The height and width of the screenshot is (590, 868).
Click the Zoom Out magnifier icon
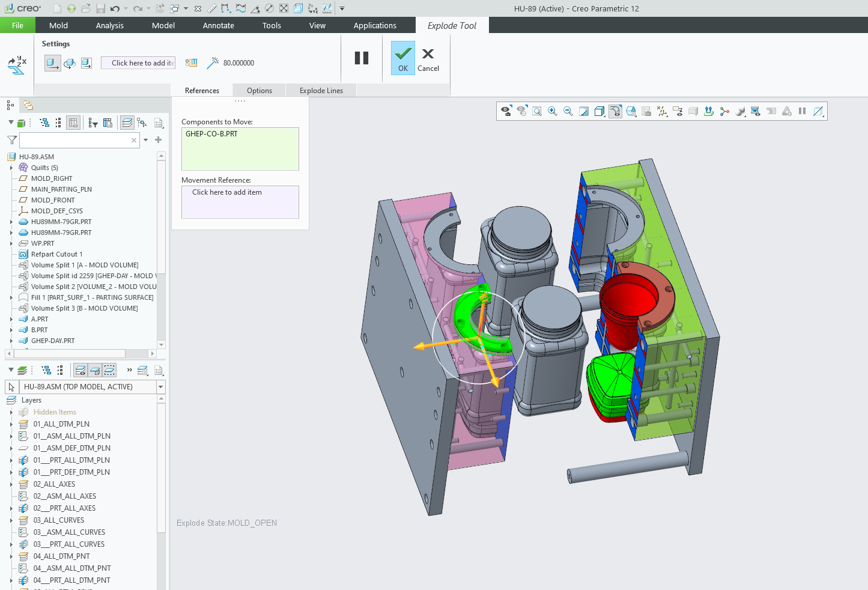568,111
